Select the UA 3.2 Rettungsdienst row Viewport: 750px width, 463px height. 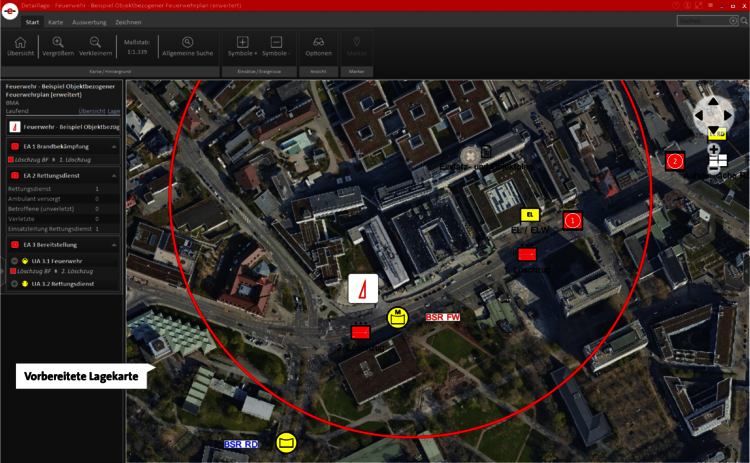pos(63,284)
